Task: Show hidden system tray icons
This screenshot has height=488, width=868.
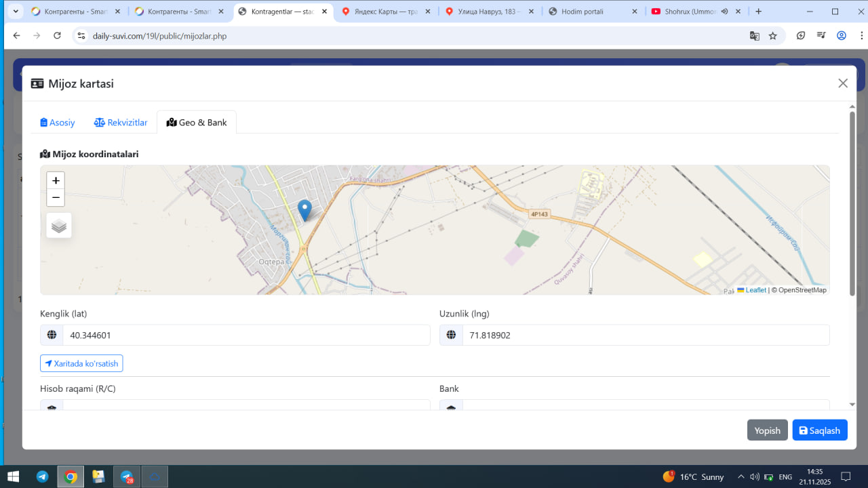Action: click(741, 476)
